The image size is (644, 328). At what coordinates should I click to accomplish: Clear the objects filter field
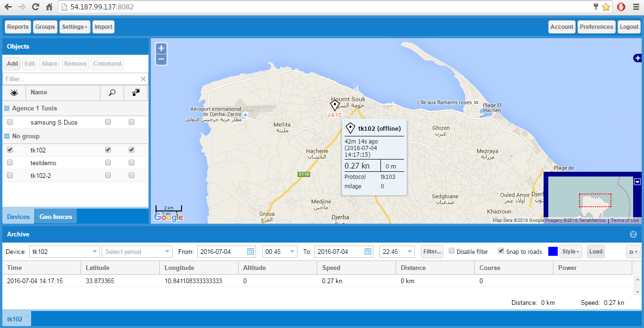pos(143,79)
